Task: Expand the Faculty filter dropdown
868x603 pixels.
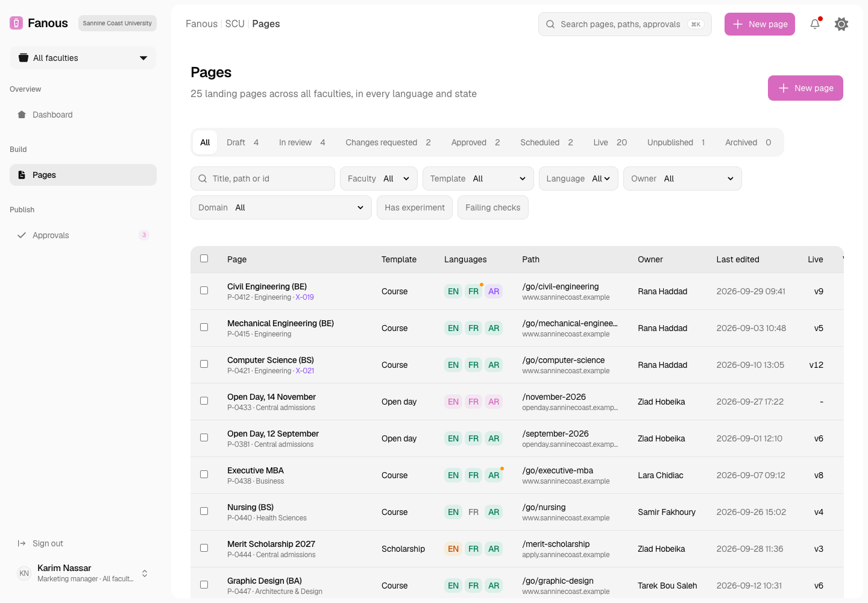Action: (x=379, y=178)
